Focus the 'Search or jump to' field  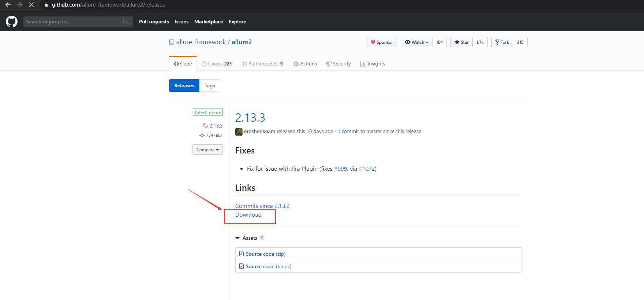(x=78, y=22)
